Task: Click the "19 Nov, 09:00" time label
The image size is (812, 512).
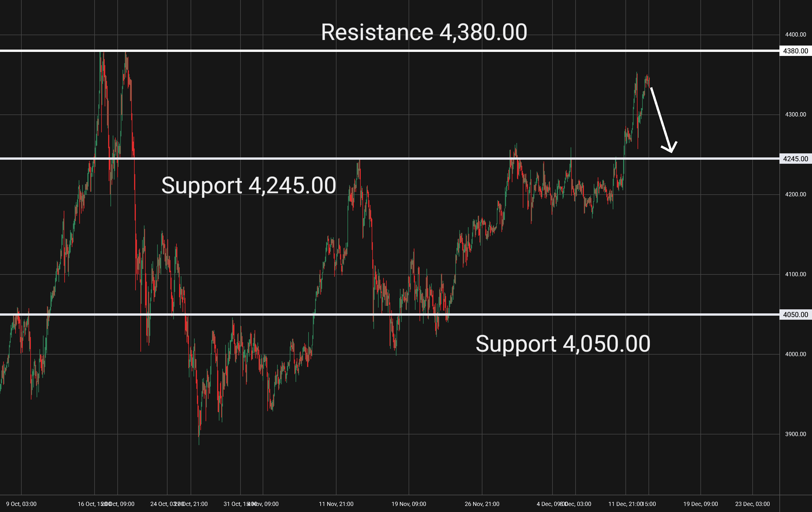Action: click(409, 504)
